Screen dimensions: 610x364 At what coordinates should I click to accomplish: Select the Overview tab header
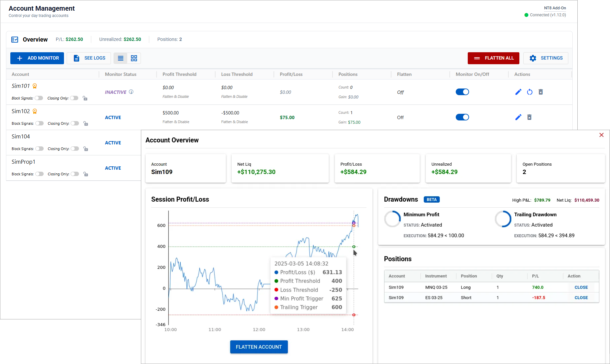[35, 39]
